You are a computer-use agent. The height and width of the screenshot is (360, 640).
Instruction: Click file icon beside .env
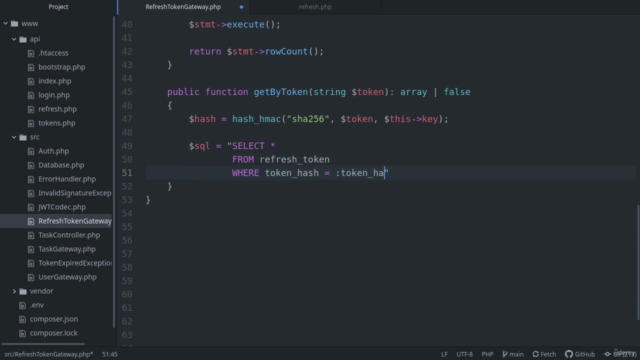coord(22,305)
